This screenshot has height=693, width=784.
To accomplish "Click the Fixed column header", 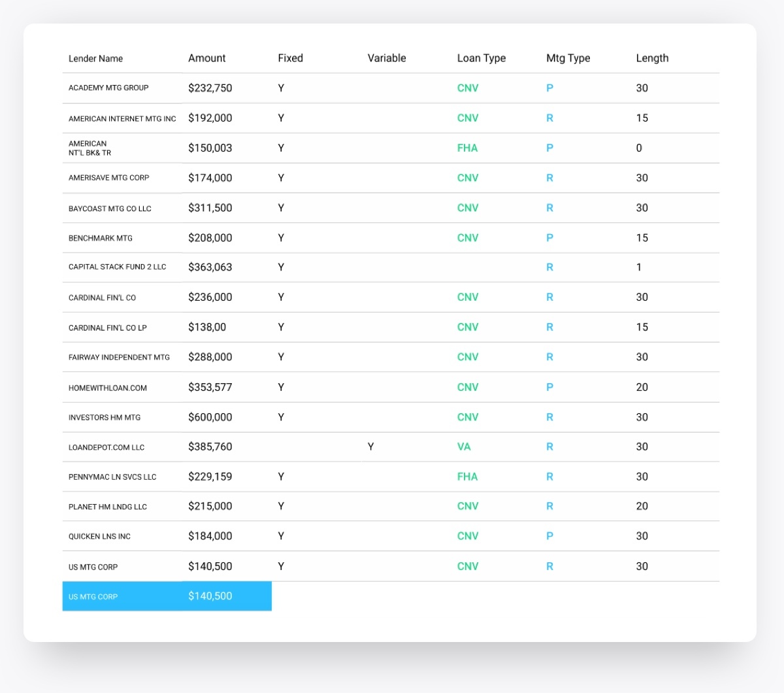I will pyautogui.click(x=290, y=58).
